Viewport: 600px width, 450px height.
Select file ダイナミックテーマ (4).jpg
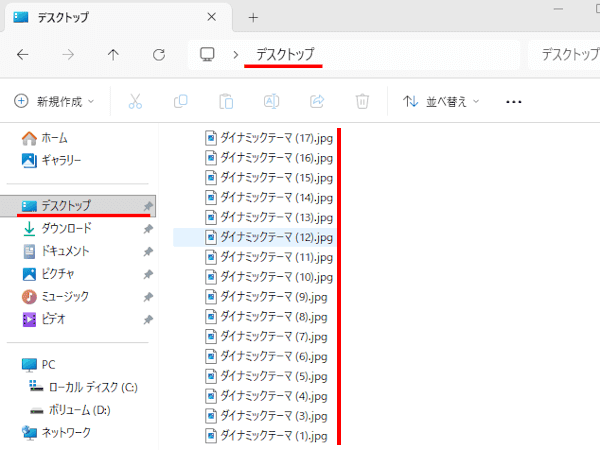pos(266,396)
